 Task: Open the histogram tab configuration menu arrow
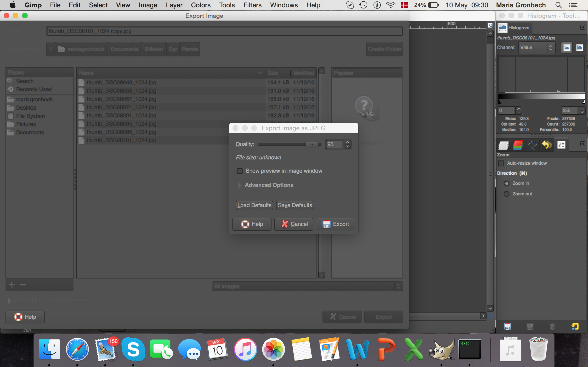[582, 28]
